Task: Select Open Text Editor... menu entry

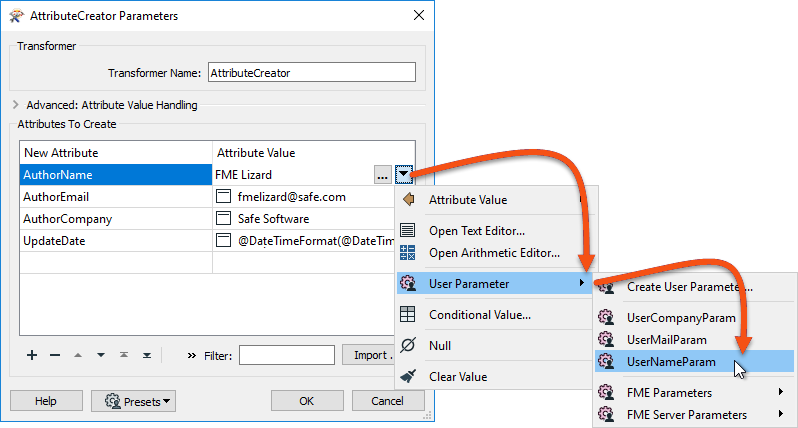Action: 477,231
